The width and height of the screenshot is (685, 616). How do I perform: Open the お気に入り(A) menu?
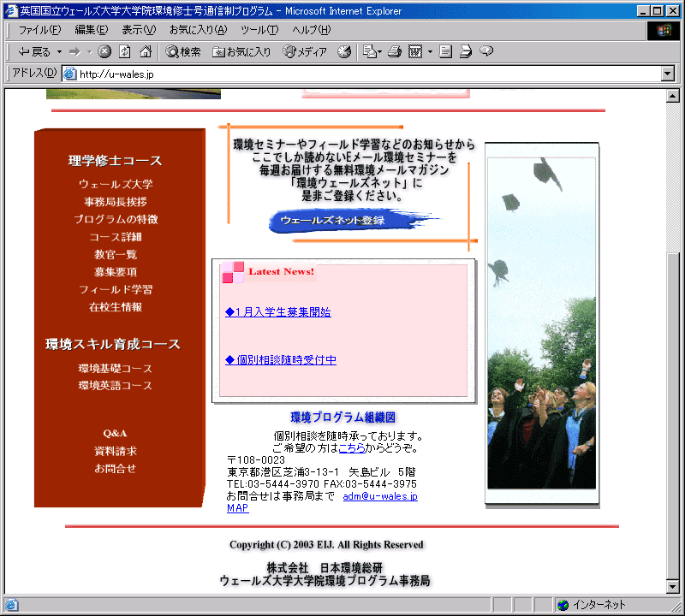[199, 30]
